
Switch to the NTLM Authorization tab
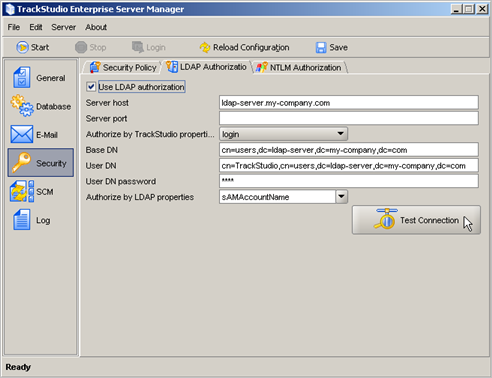299,67
